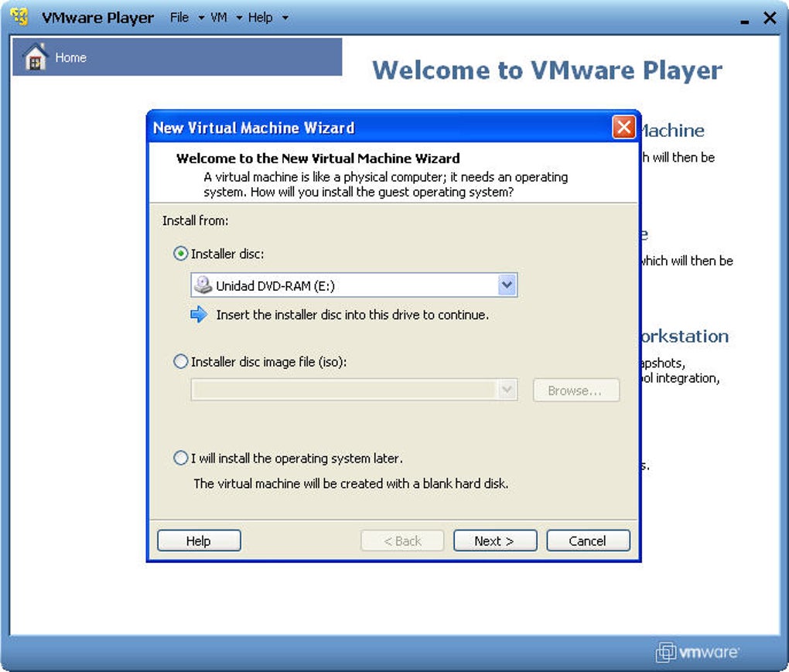
Task: Select Installer disc image file (iso) option
Action: [x=181, y=361]
